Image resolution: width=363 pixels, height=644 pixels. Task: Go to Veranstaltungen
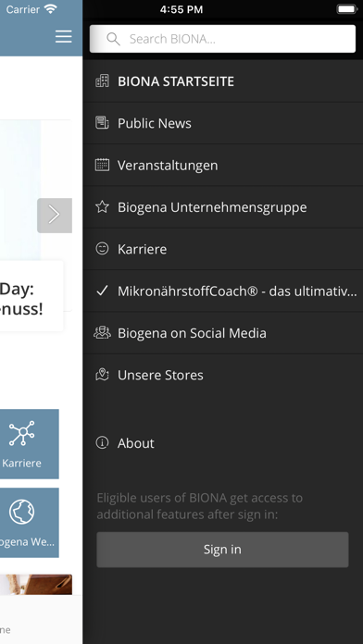click(223, 165)
